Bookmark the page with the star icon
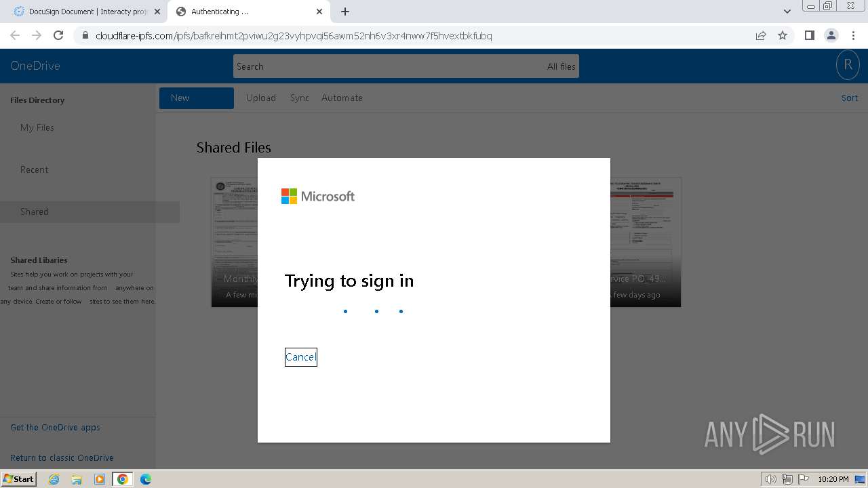868x488 pixels. (783, 35)
